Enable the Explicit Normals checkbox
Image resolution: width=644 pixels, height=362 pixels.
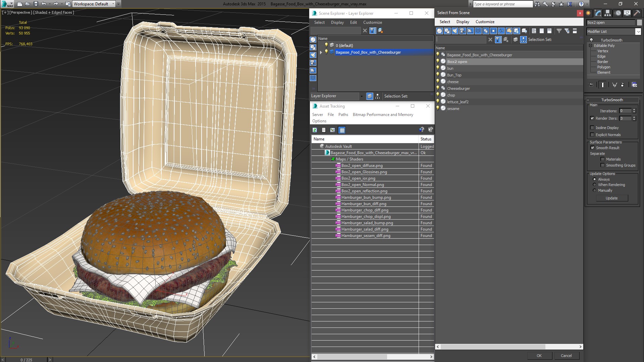click(x=592, y=135)
